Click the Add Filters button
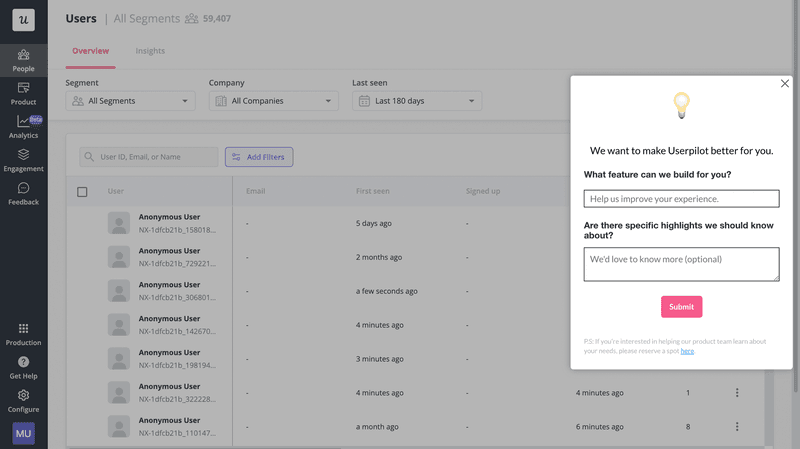This screenshot has width=800, height=449. (x=259, y=157)
